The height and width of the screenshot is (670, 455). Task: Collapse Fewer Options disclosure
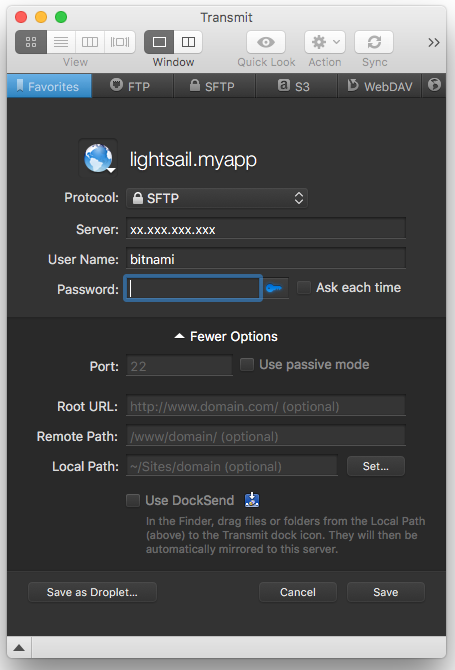[x=226, y=336]
